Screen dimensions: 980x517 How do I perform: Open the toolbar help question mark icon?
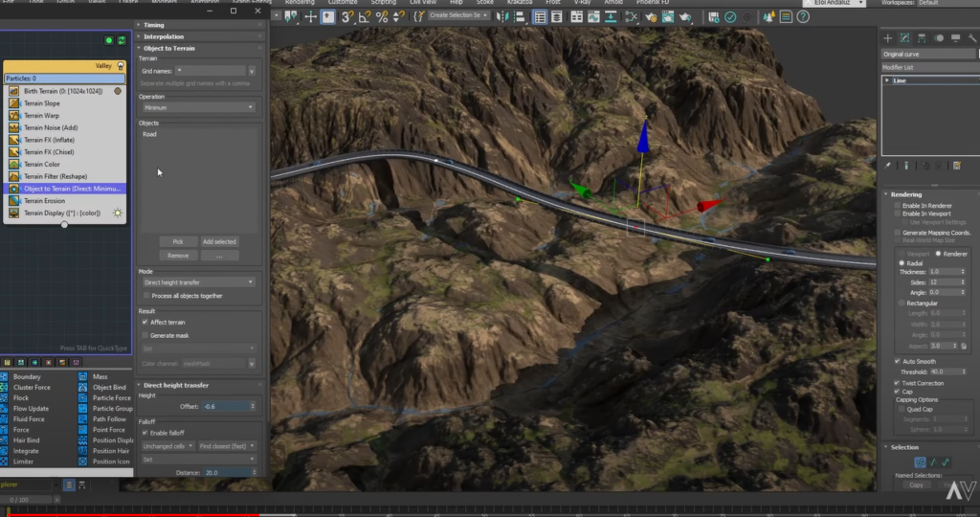click(x=803, y=17)
